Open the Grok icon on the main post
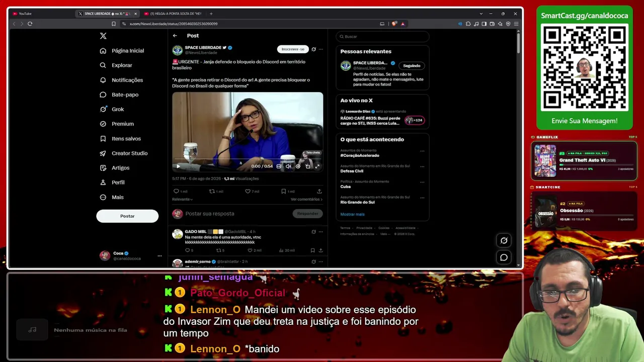Image resolution: width=644 pixels, height=362 pixels. 313,49
